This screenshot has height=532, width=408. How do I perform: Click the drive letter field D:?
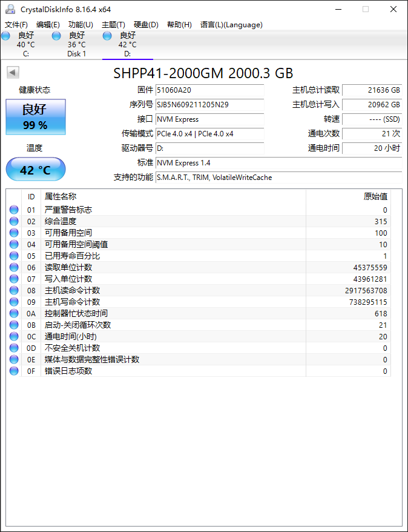[x=210, y=148]
